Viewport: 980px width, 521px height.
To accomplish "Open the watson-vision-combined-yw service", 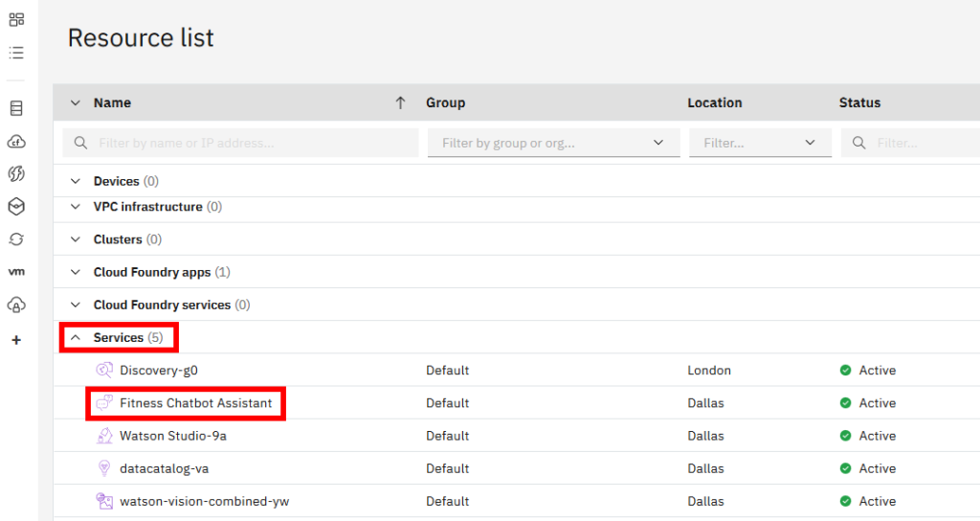I will 205,501.
